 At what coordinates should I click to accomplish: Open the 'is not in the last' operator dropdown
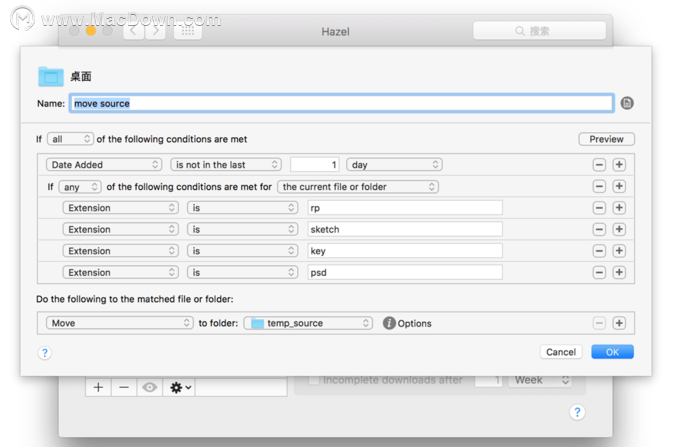(226, 165)
